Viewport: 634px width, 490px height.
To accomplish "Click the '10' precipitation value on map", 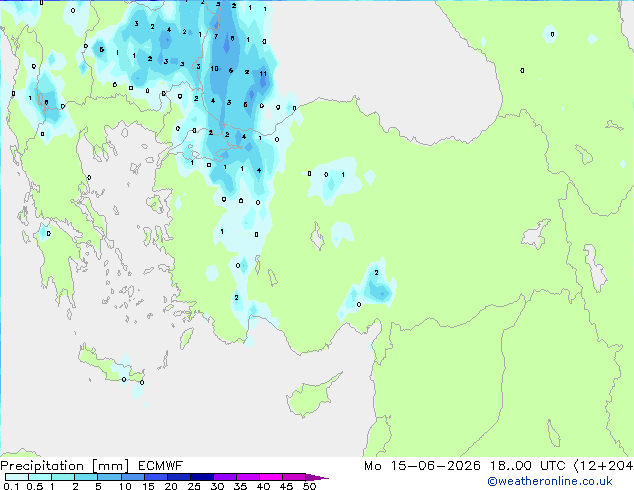I will 214,69.
